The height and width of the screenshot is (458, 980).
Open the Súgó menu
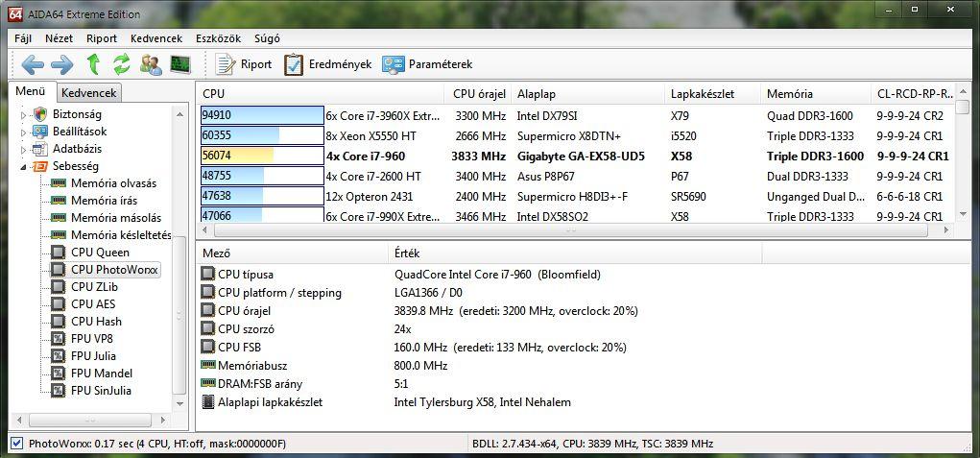[267, 38]
